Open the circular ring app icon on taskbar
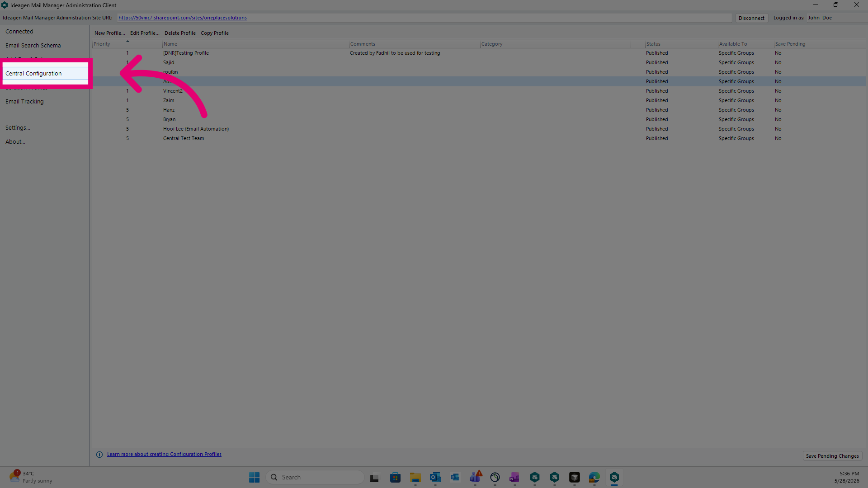 495,478
